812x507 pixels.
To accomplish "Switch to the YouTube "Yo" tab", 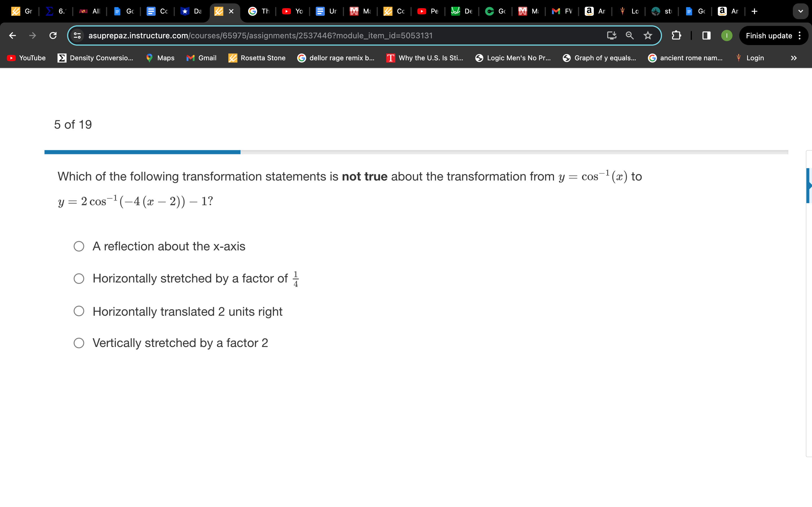I will 293,11.
